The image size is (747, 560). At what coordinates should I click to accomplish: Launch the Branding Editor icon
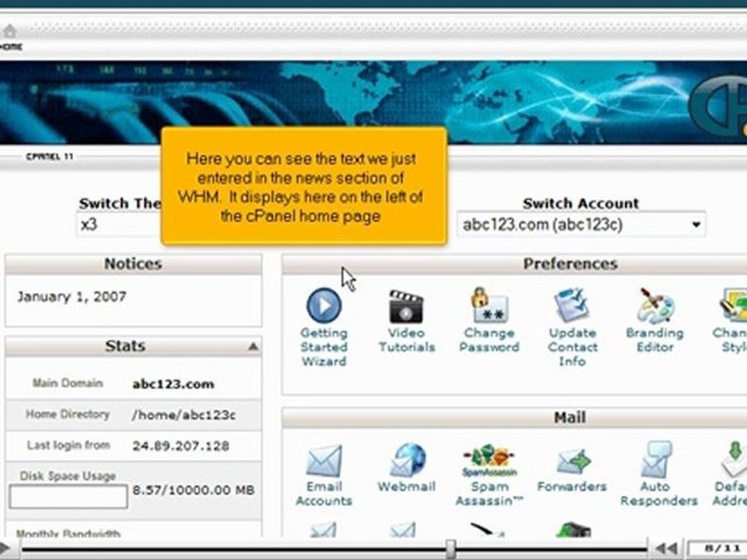tap(655, 306)
